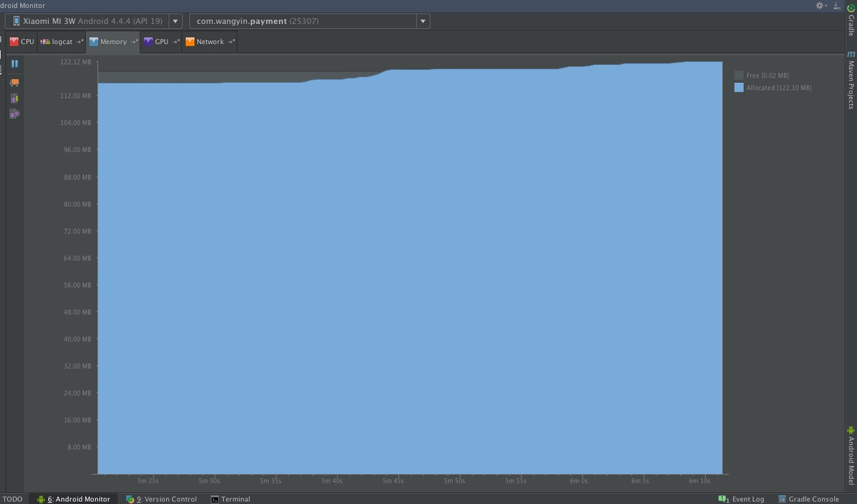This screenshot has width=857, height=504.
Task: Open the Event Log
Action: 741,499
